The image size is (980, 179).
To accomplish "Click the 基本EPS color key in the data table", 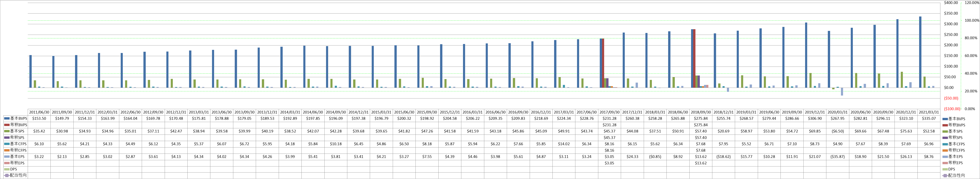I will (7, 156).
